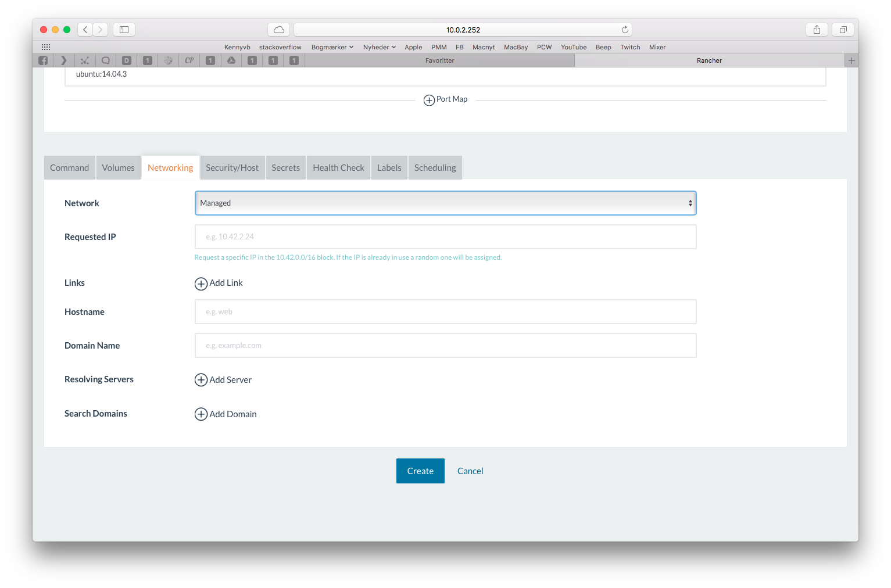Click the Add Link label
891x588 pixels.
point(226,283)
